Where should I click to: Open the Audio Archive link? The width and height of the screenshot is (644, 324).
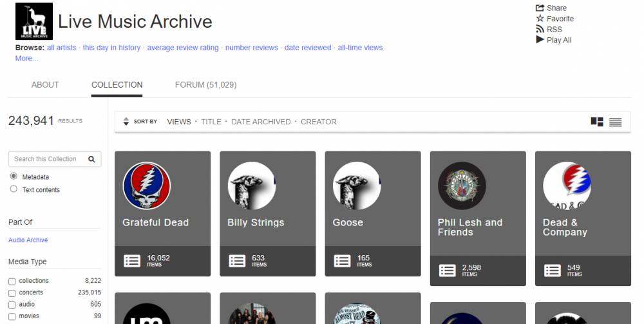(x=28, y=240)
